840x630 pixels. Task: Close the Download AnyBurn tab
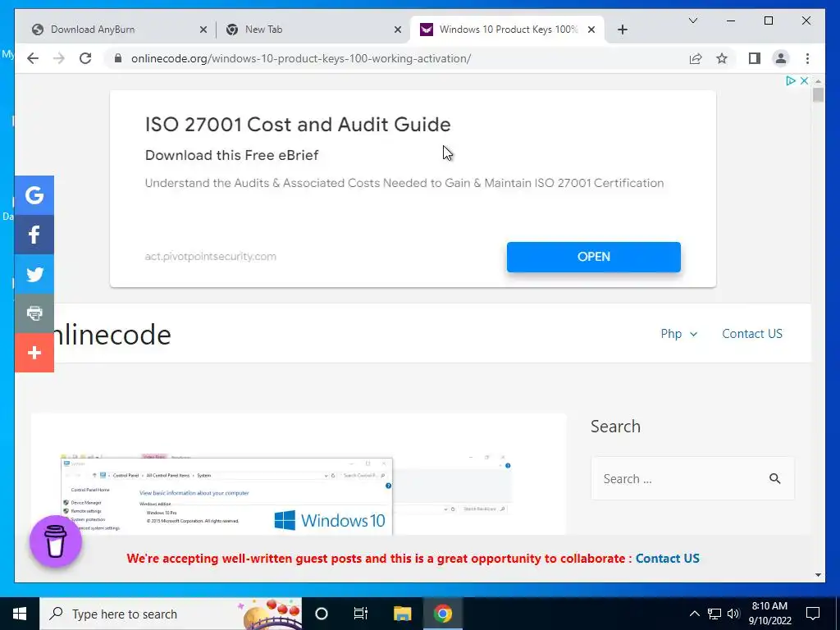(x=203, y=30)
